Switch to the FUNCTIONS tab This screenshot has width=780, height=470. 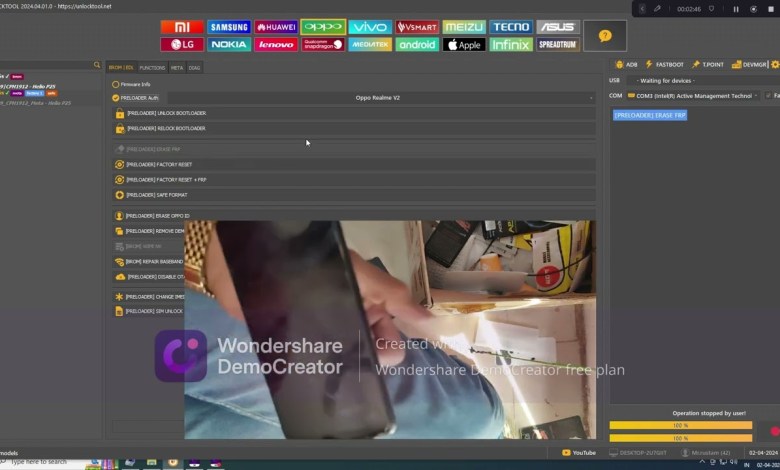tap(152, 68)
